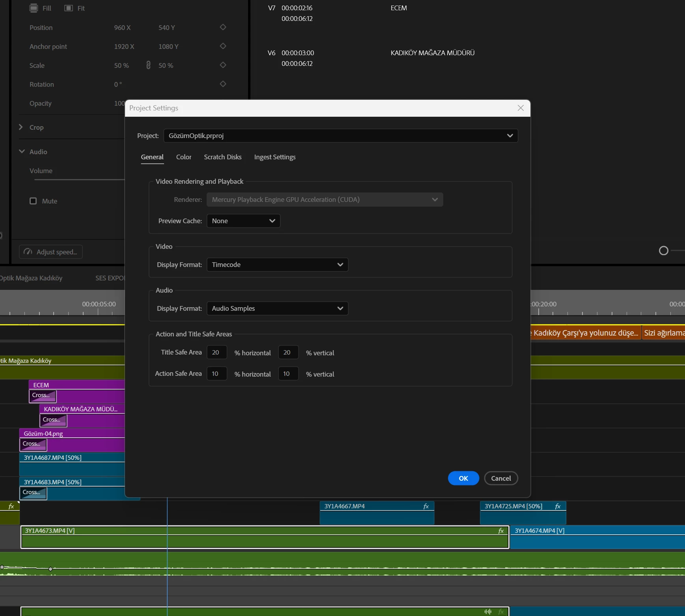685x616 pixels.
Task: Select caption 'Kadıköy Çarşı'ya yolunuz düşe...'
Action: click(x=585, y=333)
